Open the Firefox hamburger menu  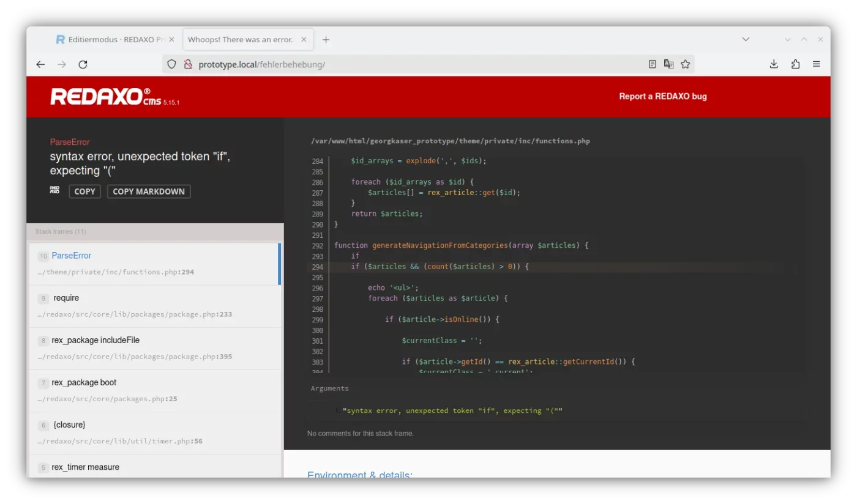[817, 64]
